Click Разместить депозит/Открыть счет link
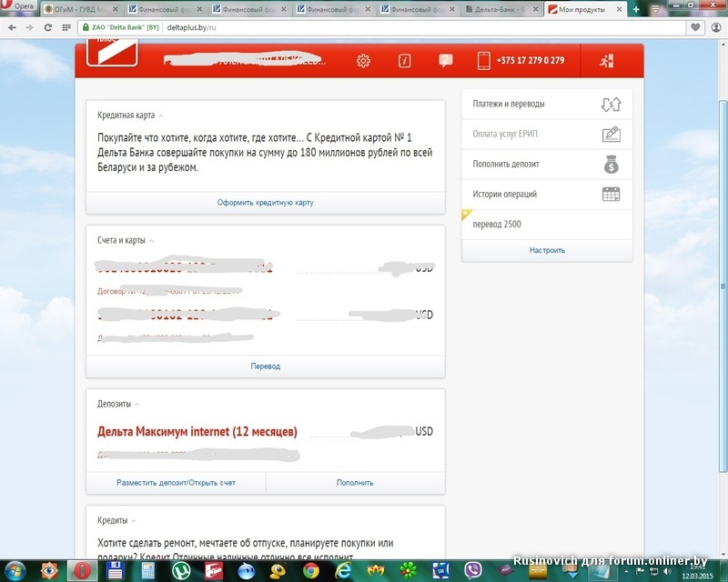Image resolution: width=728 pixels, height=582 pixels. 176,483
